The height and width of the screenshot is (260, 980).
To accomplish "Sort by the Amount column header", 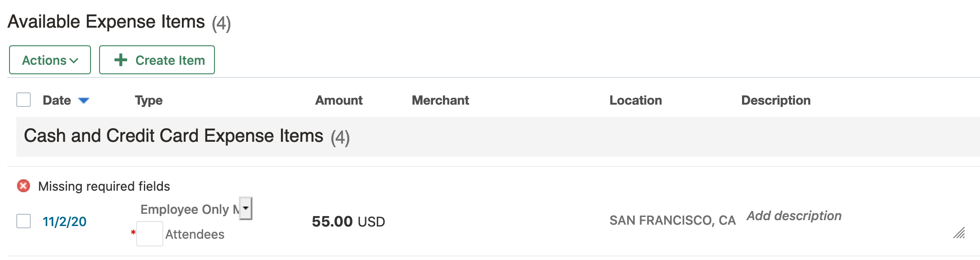I will click(x=339, y=100).
